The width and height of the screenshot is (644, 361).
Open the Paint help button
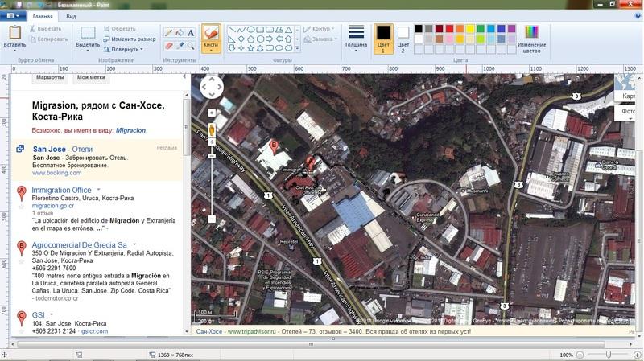point(638,16)
